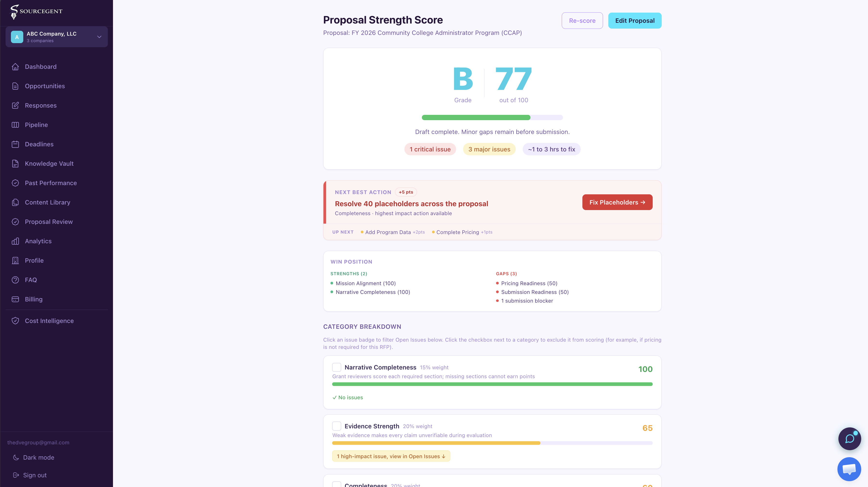
Task: Click the overall score progress bar
Action: [492, 118]
